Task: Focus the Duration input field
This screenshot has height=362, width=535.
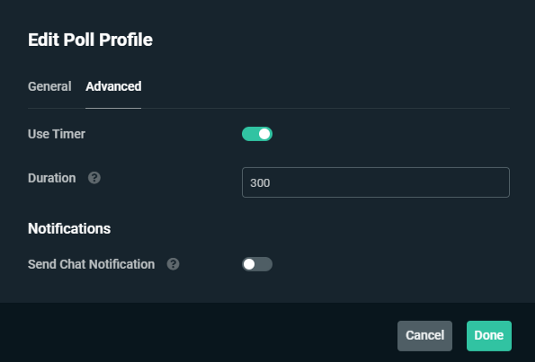Action: pos(376,183)
